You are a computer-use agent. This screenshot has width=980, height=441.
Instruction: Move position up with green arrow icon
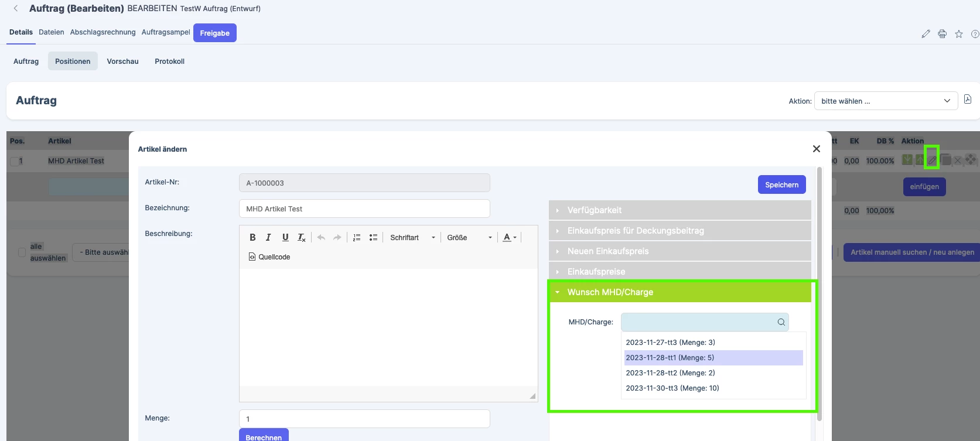(x=919, y=159)
